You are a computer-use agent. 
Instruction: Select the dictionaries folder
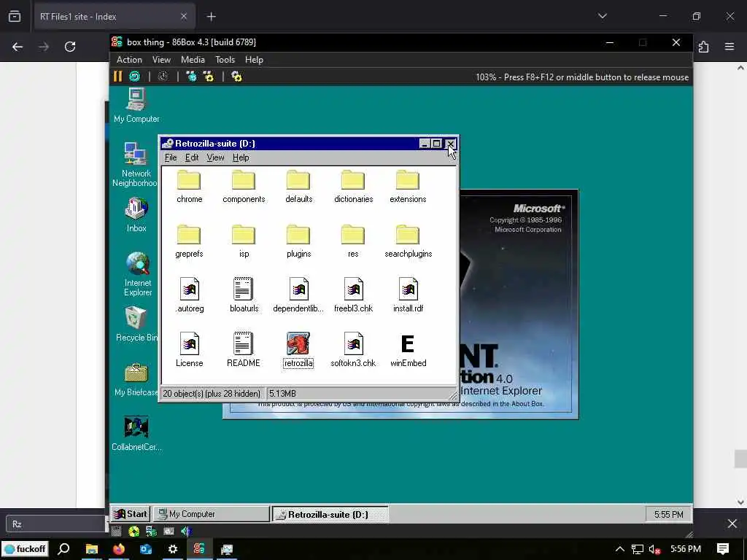tap(354, 187)
